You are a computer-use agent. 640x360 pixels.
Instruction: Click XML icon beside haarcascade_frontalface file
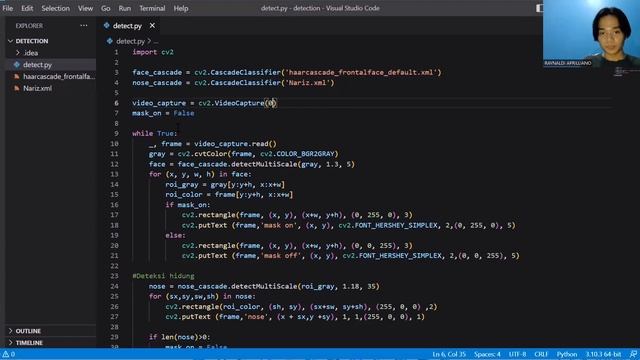click(17, 76)
